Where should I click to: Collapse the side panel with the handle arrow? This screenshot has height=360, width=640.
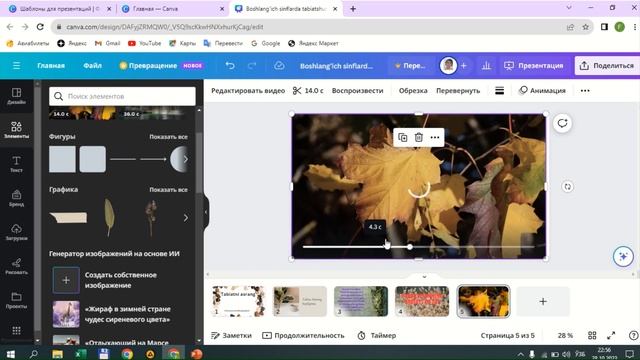point(206,212)
